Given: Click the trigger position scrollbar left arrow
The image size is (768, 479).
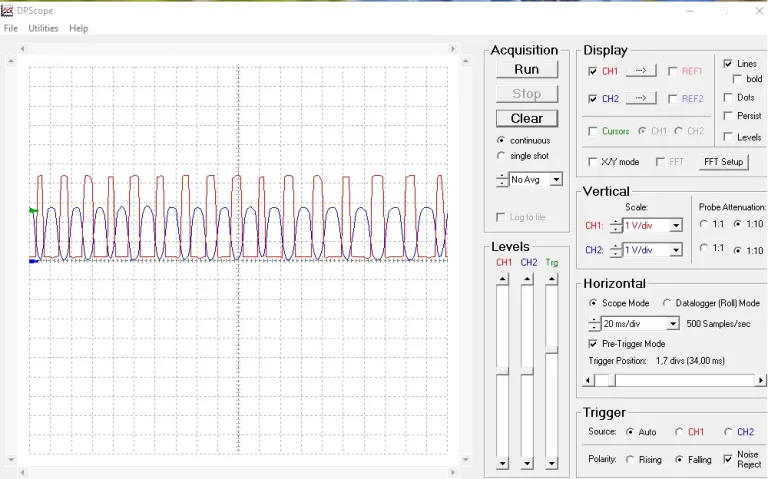Looking at the screenshot, I should (588, 380).
